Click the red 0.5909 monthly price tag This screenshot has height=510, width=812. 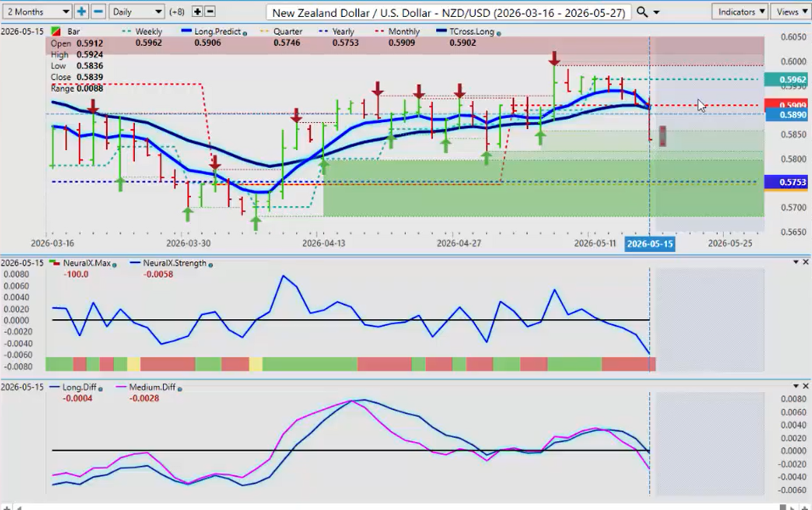(x=786, y=104)
